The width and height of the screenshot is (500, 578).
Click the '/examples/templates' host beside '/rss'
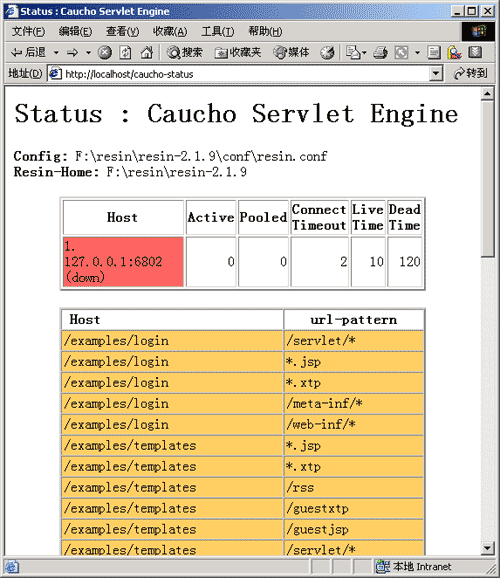[x=172, y=488]
